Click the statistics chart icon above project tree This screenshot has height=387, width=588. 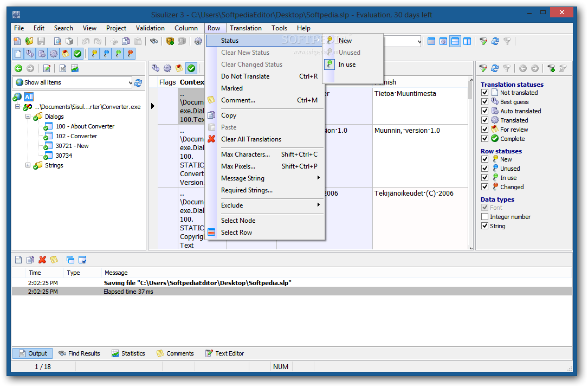(75, 68)
